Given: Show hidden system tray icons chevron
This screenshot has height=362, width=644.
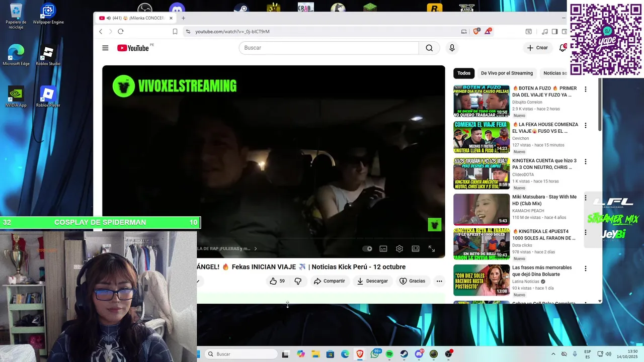Looking at the screenshot, I should pos(553,354).
